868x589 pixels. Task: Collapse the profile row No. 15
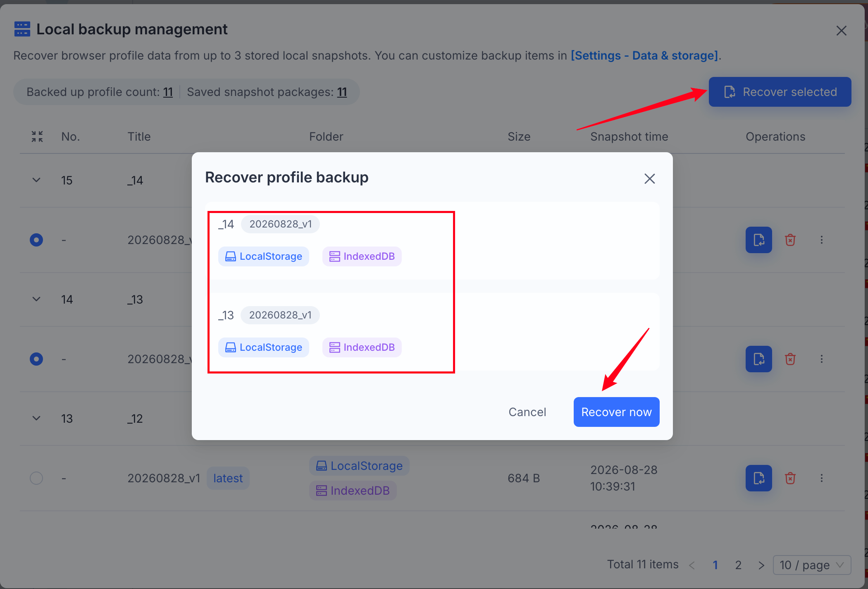pyautogui.click(x=36, y=180)
